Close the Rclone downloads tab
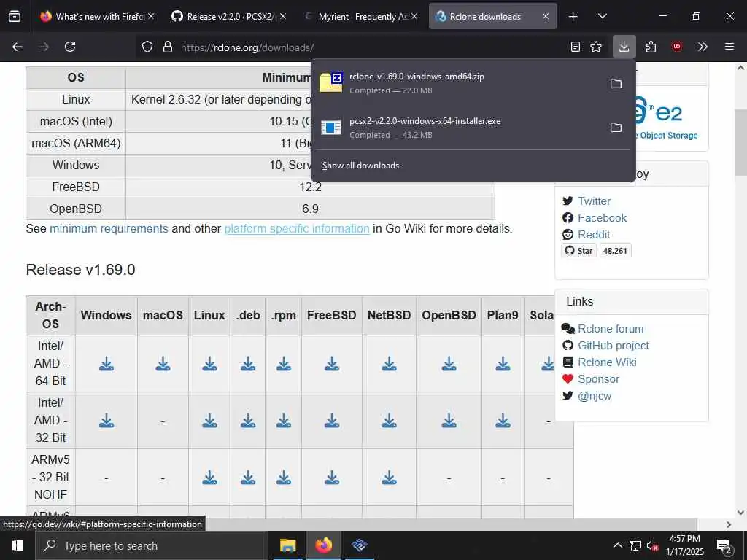 546,16
